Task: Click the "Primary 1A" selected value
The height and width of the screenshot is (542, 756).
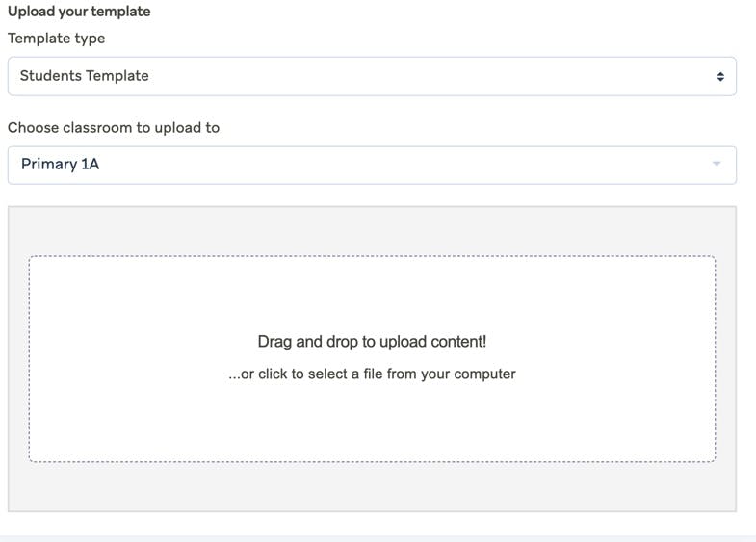Action: tap(61, 165)
